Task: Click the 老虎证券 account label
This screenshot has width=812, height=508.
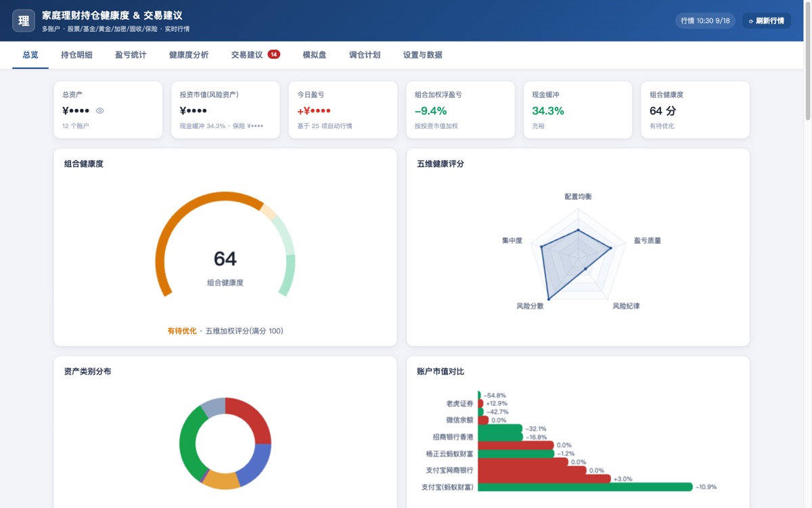Action: coord(459,404)
